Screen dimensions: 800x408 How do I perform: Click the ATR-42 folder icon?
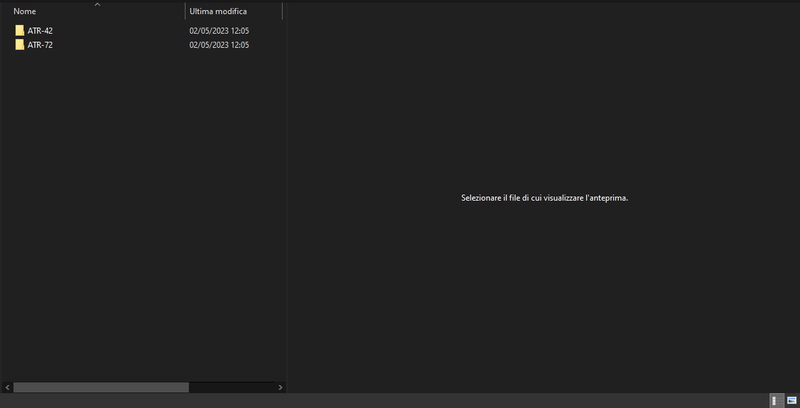pos(19,31)
